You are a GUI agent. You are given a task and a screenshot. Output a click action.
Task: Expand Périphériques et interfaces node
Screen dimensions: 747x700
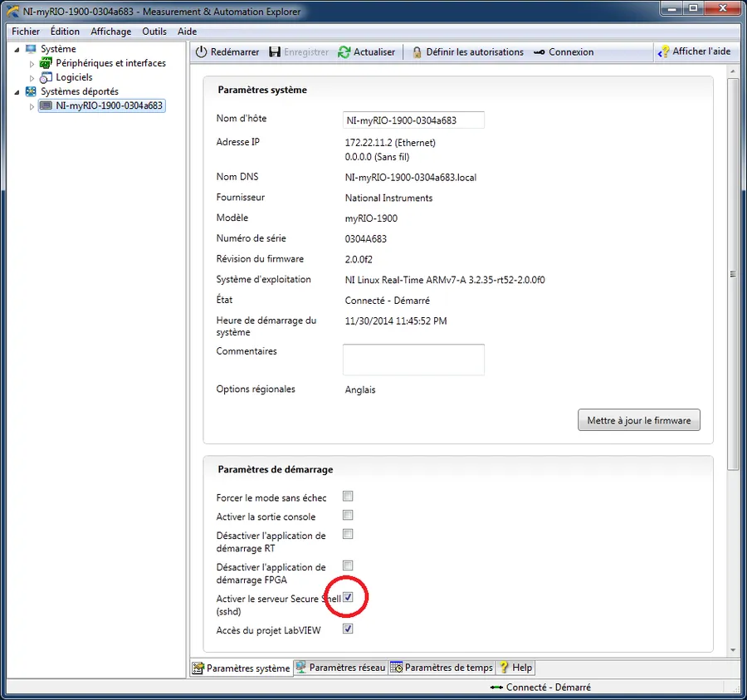[x=32, y=64]
